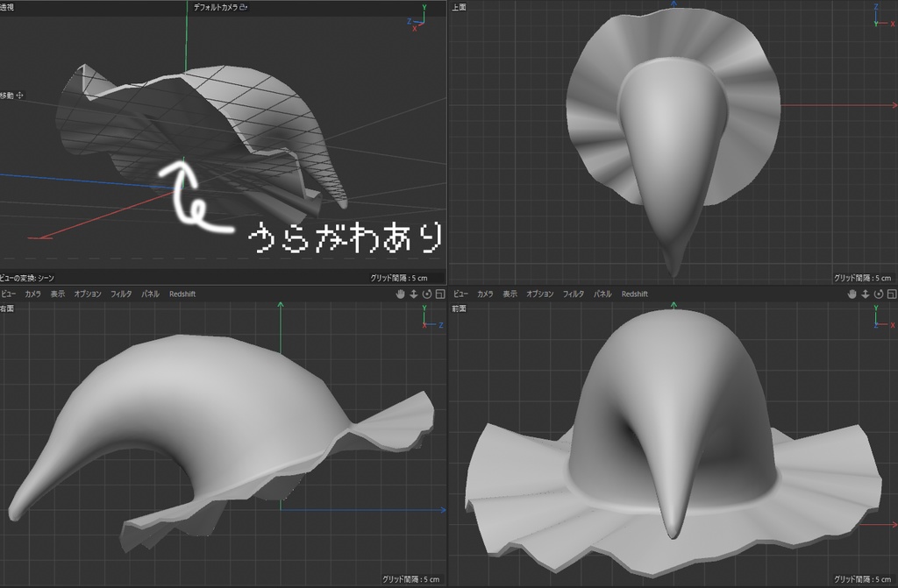Click the viewport maximize icon in the front view
This screenshot has height=588, width=898.
(x=890, y=294)
